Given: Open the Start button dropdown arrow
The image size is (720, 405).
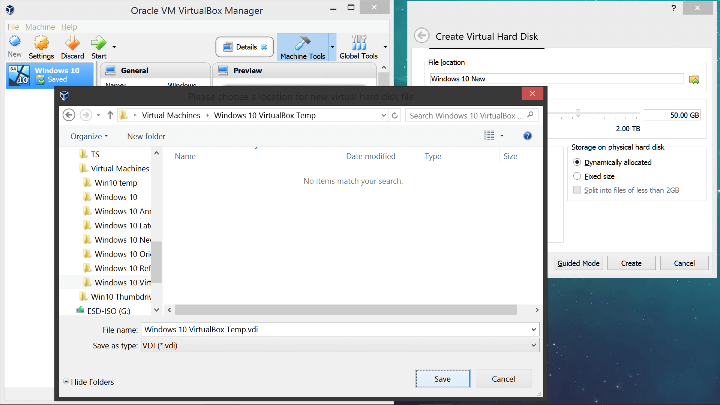Looking at the screenshot, I should tap(114, 47).
